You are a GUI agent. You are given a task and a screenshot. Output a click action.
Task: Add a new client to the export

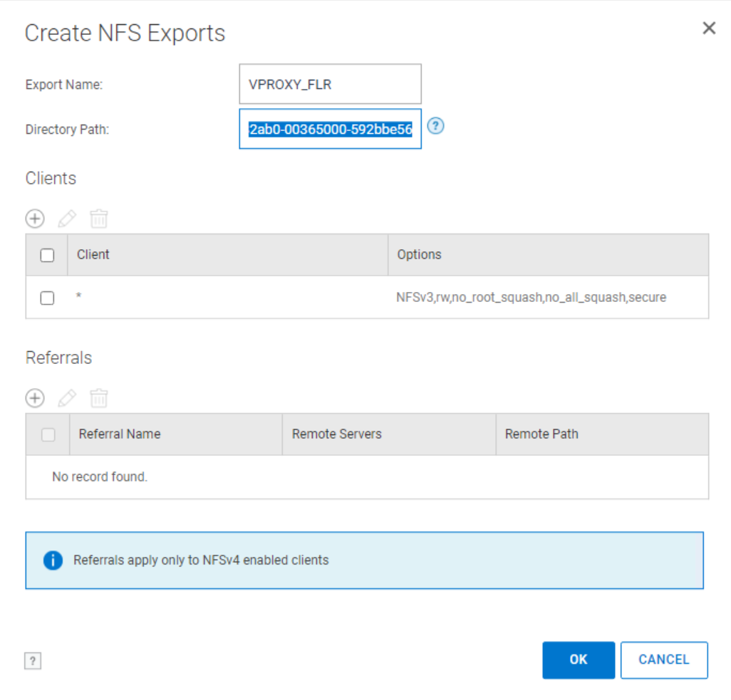34,219
